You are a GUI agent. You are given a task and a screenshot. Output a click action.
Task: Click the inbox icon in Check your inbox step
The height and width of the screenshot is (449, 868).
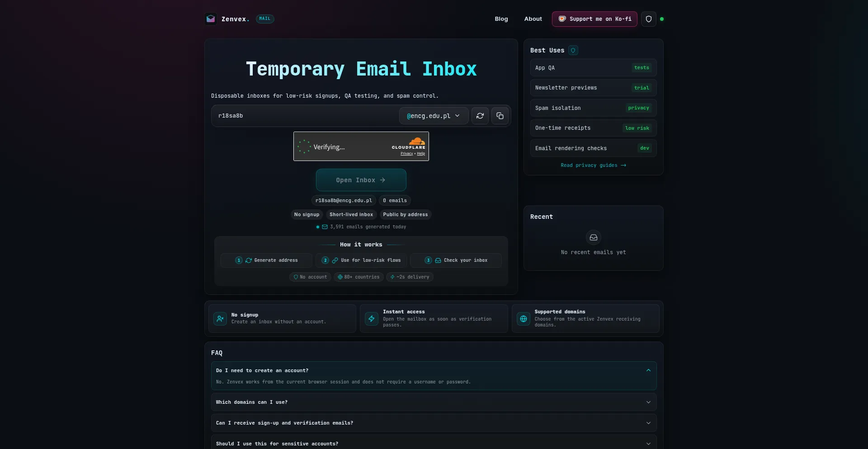(438, 260)
